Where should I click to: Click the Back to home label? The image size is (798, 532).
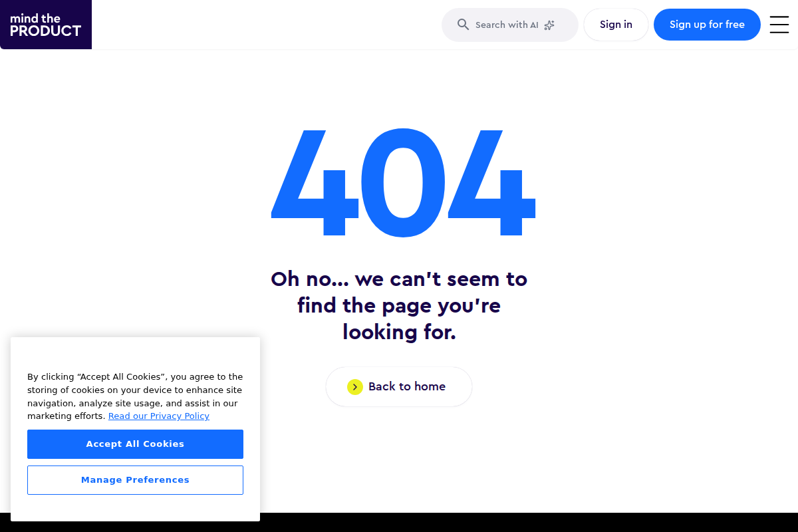(x=407, y=387)
